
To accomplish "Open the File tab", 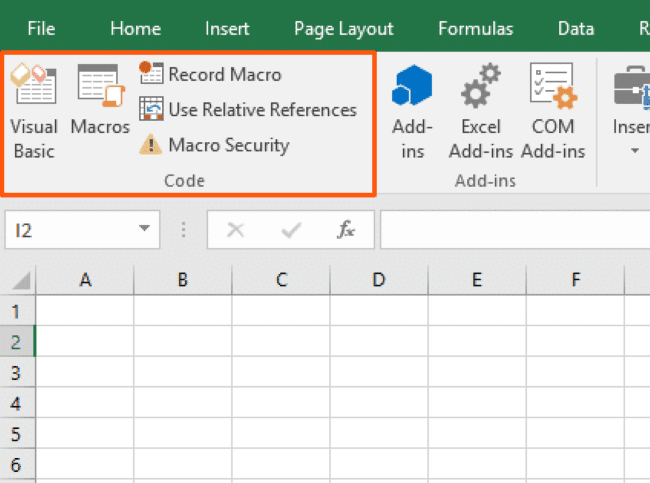I will click(41, 29).
